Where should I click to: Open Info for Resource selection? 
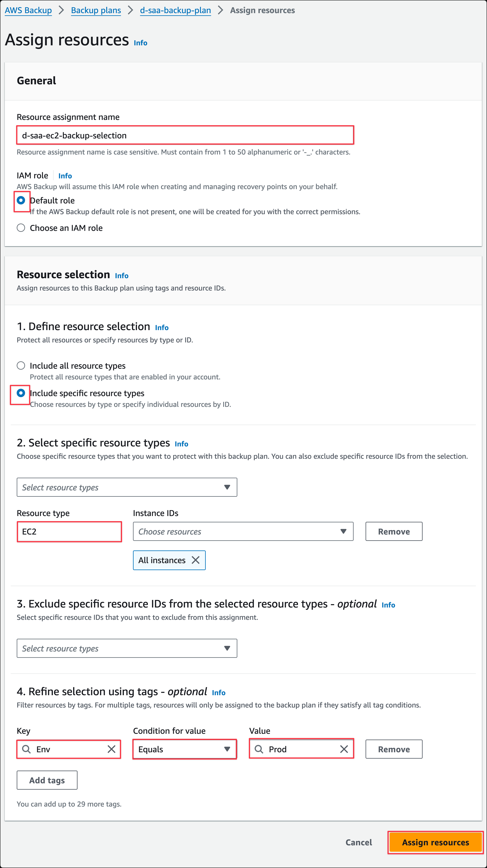[x=122, y=276]
